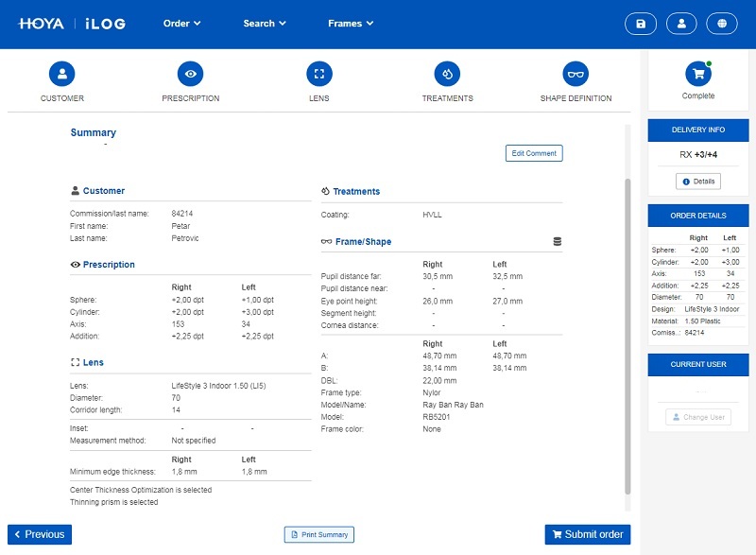Screen dimensions: 756x555
Task: Select the Lens step icon
Action: pyautogui.click(x=319, y=74)
